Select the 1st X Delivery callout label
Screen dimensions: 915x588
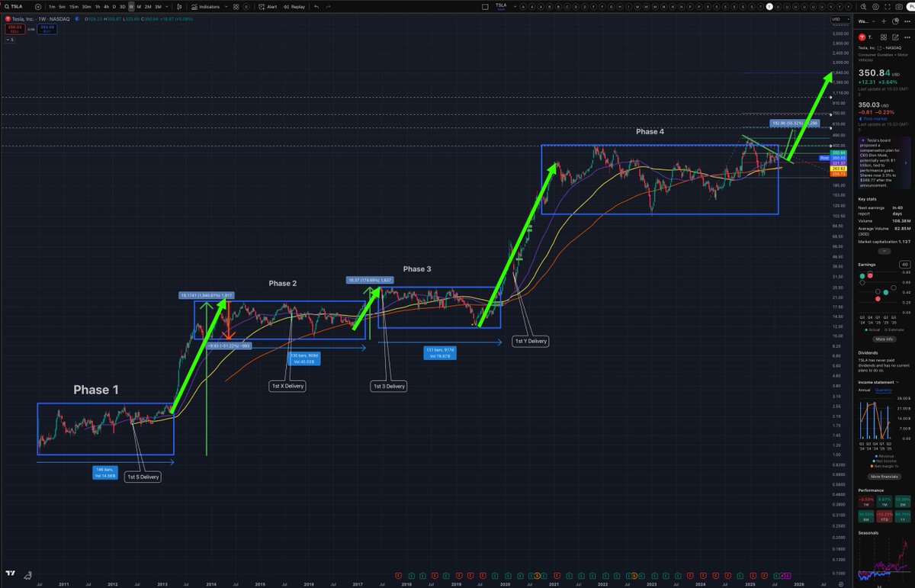tap(287, 386)
